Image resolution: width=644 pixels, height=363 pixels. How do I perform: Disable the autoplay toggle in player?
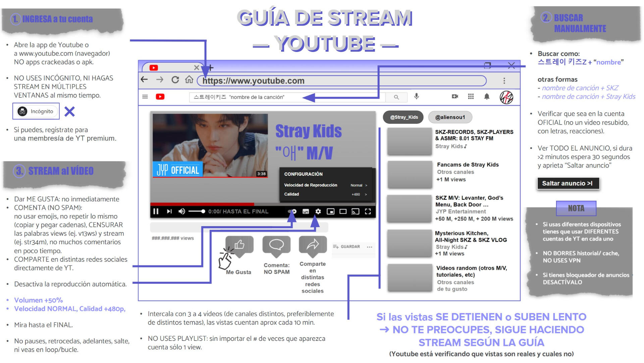(x=292, y=211)
